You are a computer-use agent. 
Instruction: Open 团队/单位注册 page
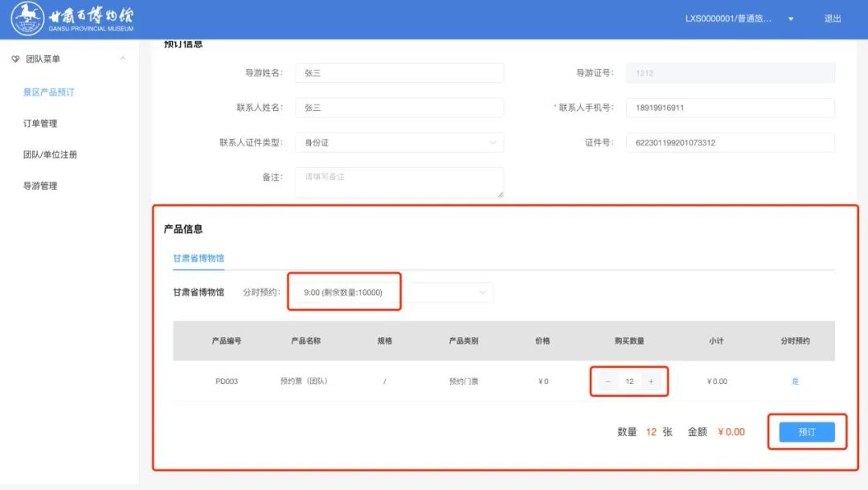tap(50, 154)
